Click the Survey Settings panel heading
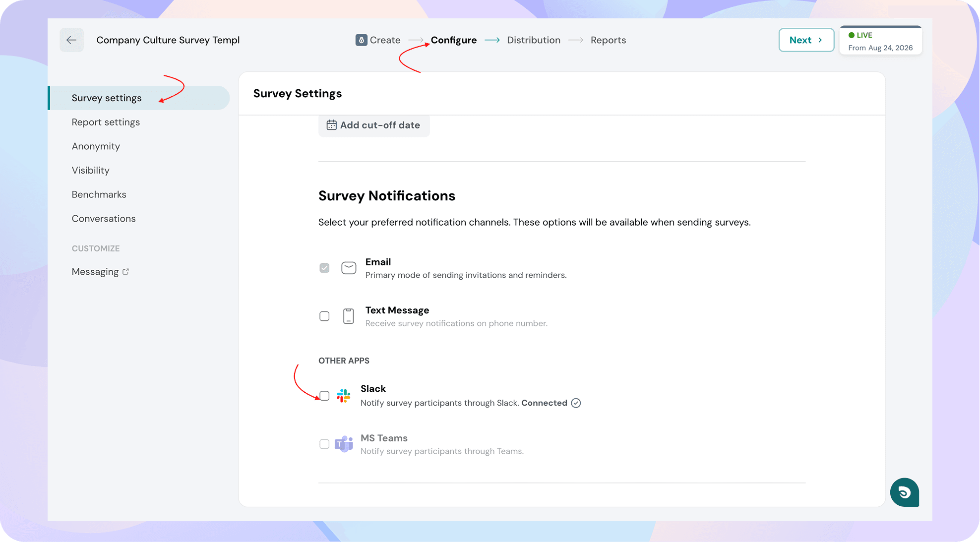 [x=298, y=94]
